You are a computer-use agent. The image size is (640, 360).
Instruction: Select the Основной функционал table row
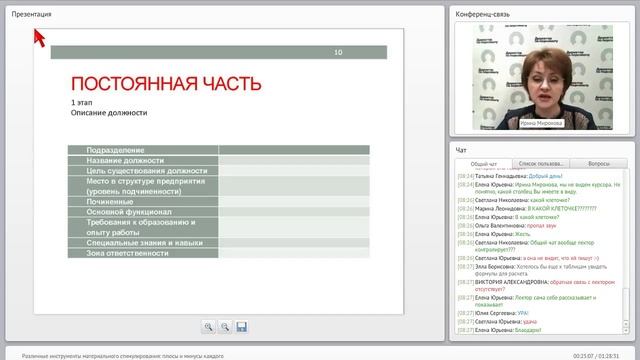tap(218, 212)
